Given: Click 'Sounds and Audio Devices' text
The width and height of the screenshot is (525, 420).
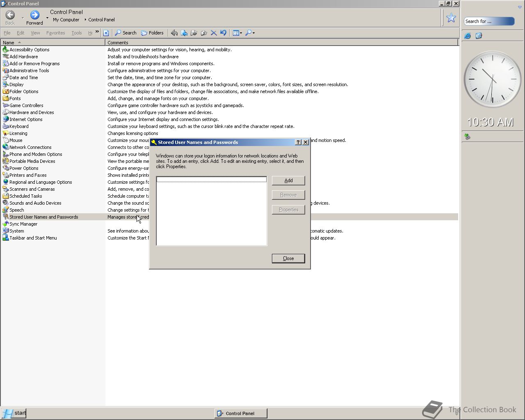Looking at the screenshot, I should 35,203.
